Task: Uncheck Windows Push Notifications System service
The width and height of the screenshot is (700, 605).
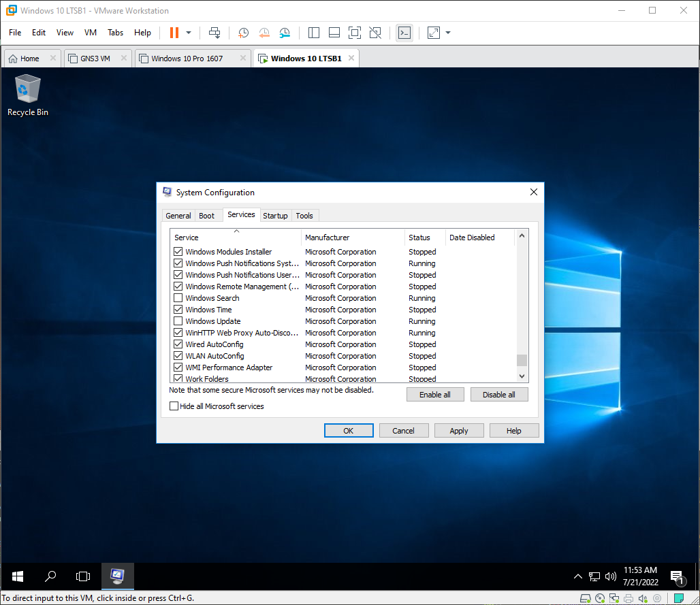Action: click(178, 263)
